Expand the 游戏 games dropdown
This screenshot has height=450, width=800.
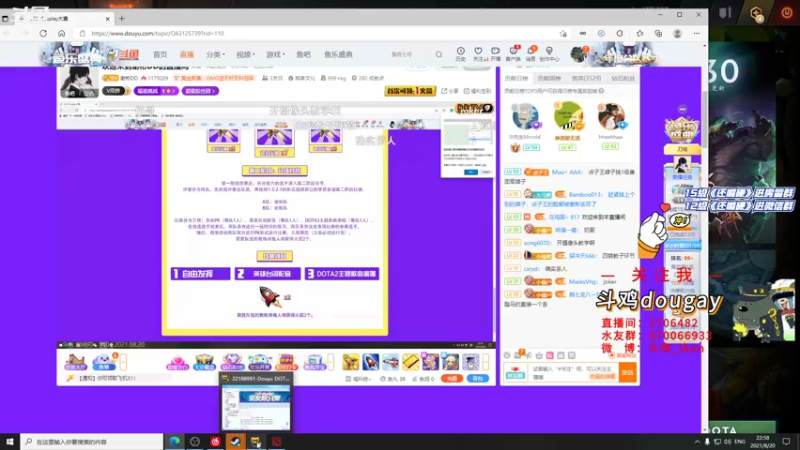click(275, 54)
